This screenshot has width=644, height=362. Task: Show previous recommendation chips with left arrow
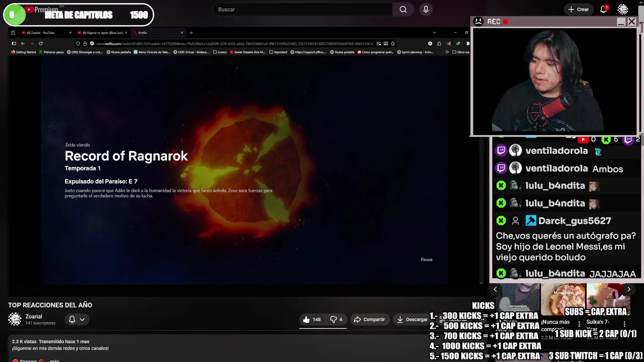495,289
